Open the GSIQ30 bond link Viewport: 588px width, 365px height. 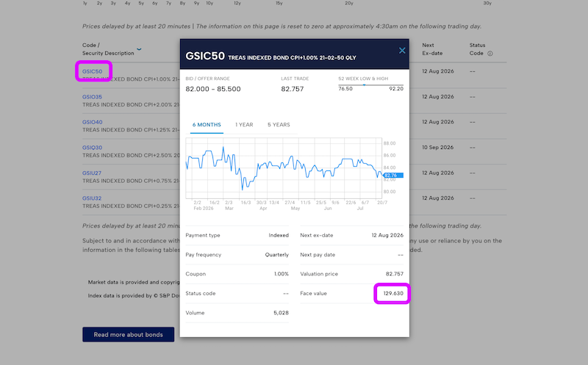pyautogui.click(x=93, y=148)
